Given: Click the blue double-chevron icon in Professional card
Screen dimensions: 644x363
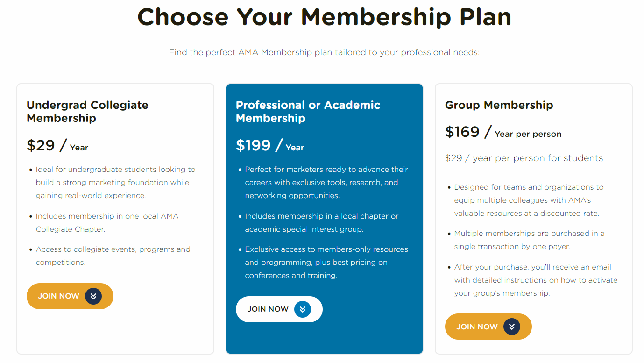Looking at the screenshot, I should (x=303, y=309).
